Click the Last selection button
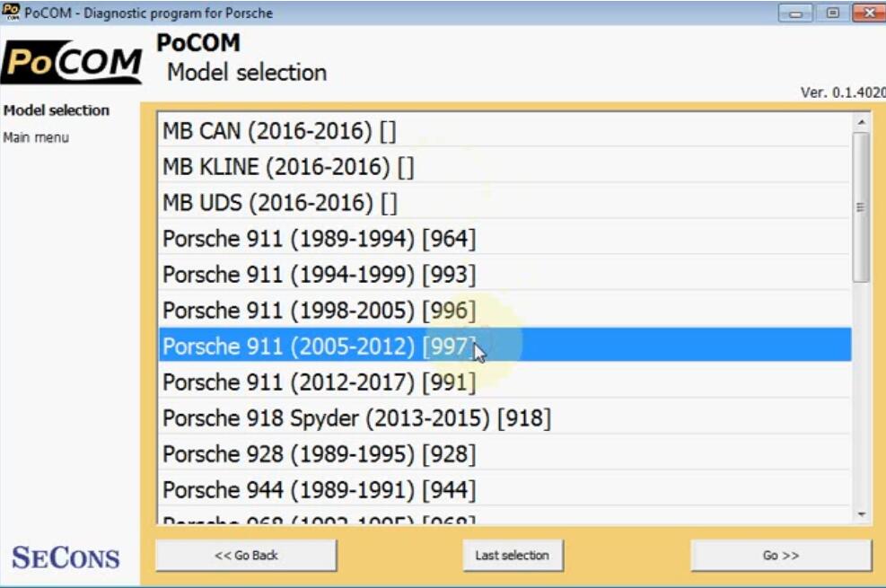The height and width of the screenshot is (588, 886). 513,556
